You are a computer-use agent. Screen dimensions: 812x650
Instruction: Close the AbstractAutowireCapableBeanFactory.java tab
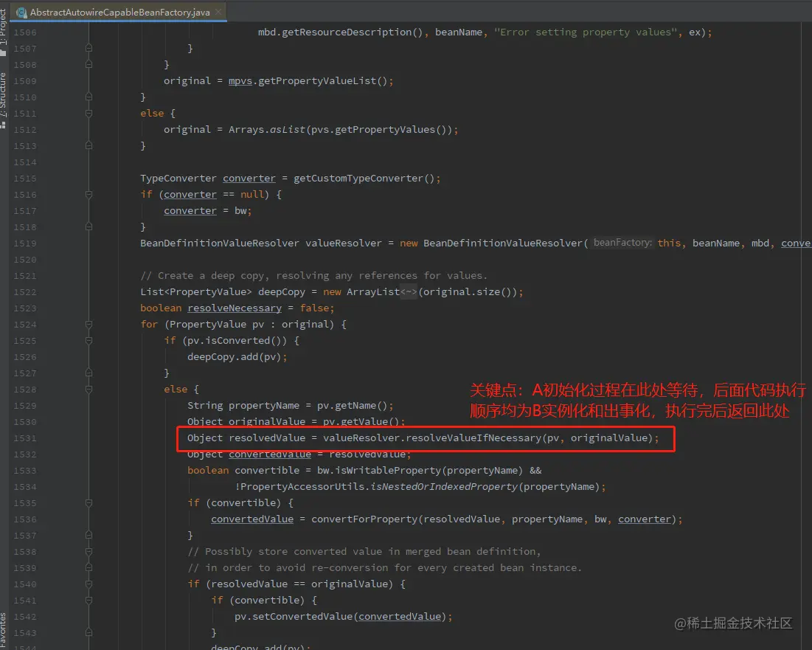[x=218, y=11]
